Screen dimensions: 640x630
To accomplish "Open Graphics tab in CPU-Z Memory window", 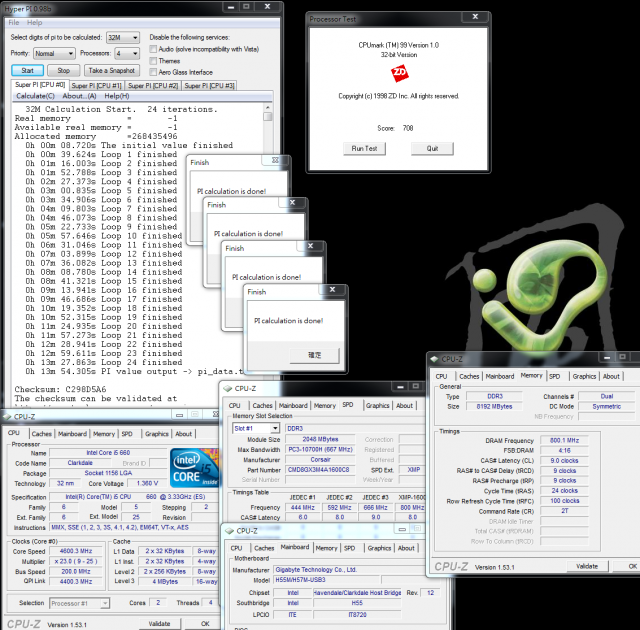I will pos(584,376).
